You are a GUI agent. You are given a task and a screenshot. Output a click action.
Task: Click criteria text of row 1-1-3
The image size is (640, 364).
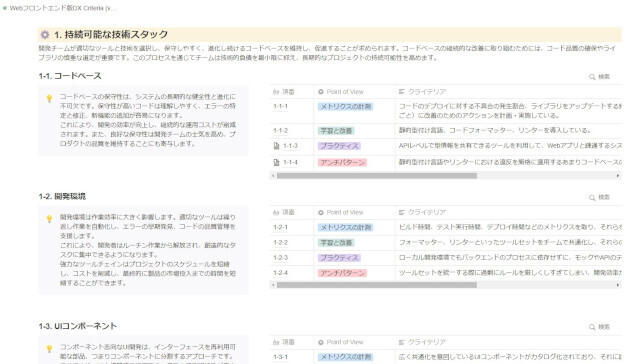tap(510, 146)
